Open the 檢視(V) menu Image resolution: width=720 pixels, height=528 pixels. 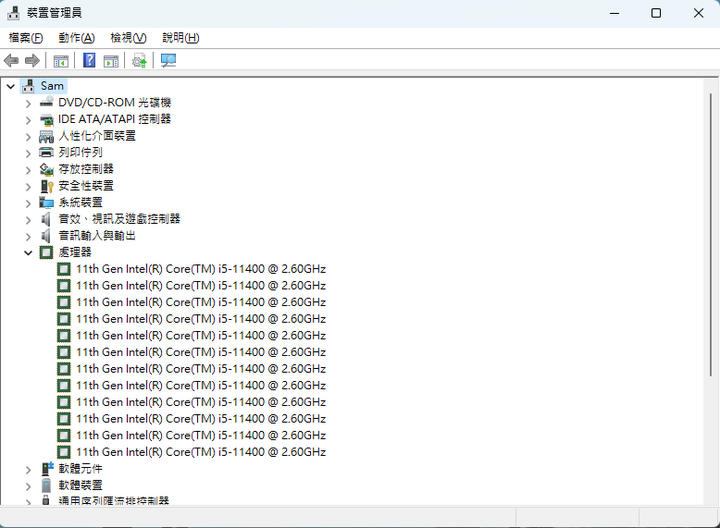tap(129, 38)
